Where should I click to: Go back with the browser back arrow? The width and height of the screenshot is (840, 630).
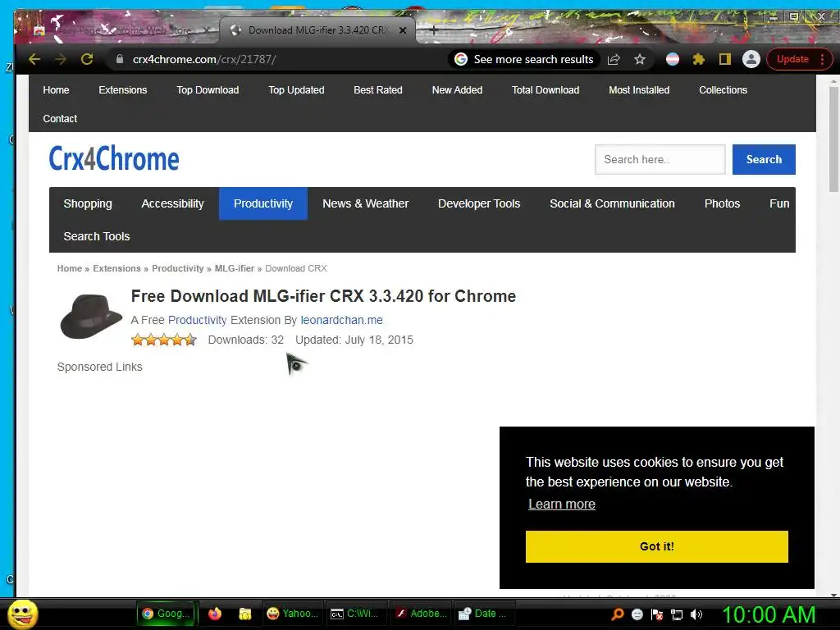point(34,59)
